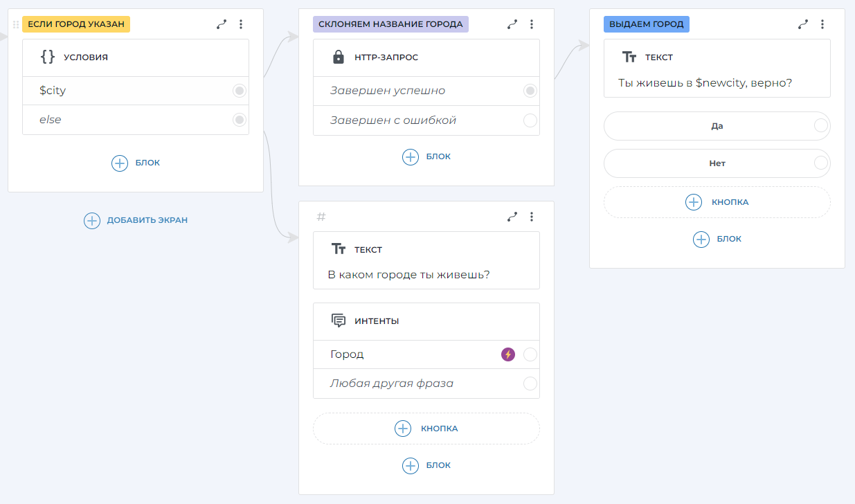Click the drag handle of ЕСЛИ ГОРОД УКАЗАН screen
Viewport: 855px width, 504px height.
[16, 24]
